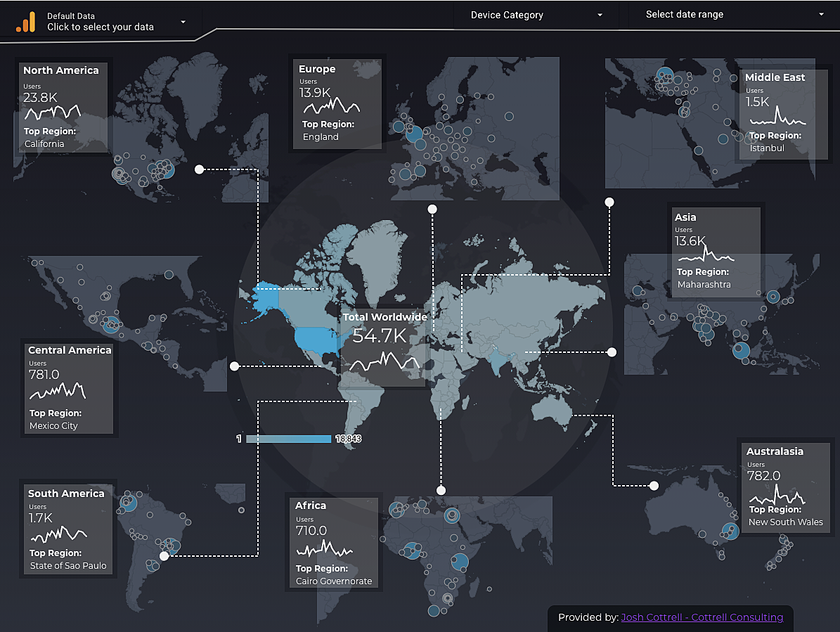Select State of Sao Paulo in South America card
Viewport: 840px width, 632px height.
tap(68, 566)
